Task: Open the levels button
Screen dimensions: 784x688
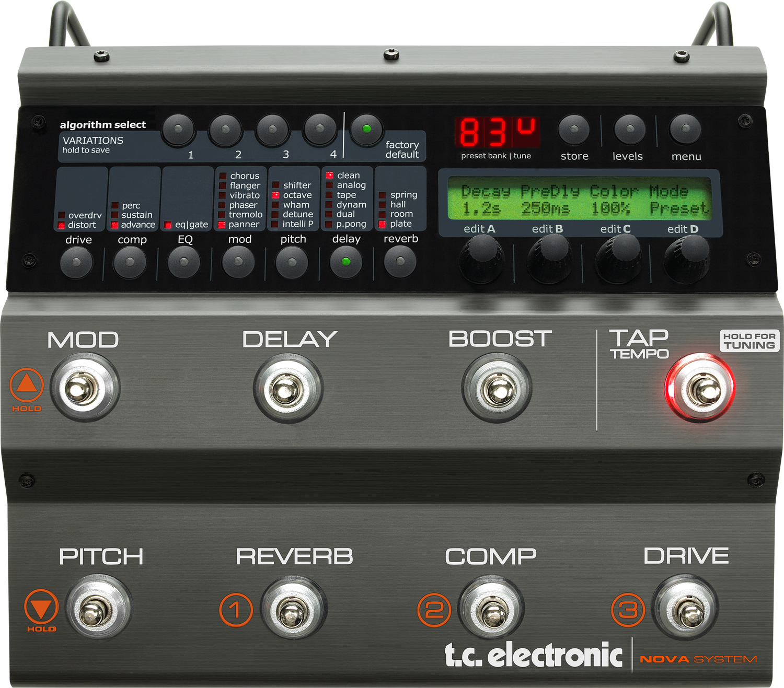Action: pyautogui.click(x=630, y=129)
